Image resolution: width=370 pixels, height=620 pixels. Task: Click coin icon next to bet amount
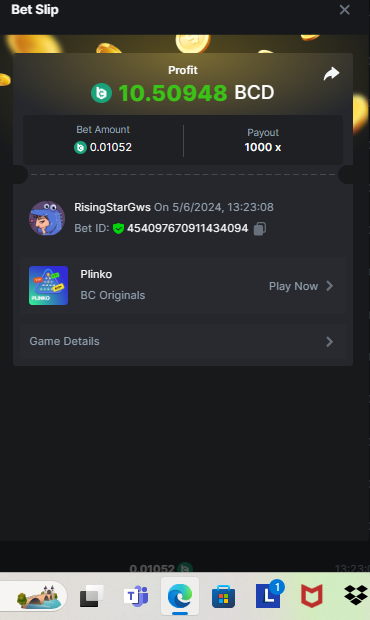click(80, 147)
